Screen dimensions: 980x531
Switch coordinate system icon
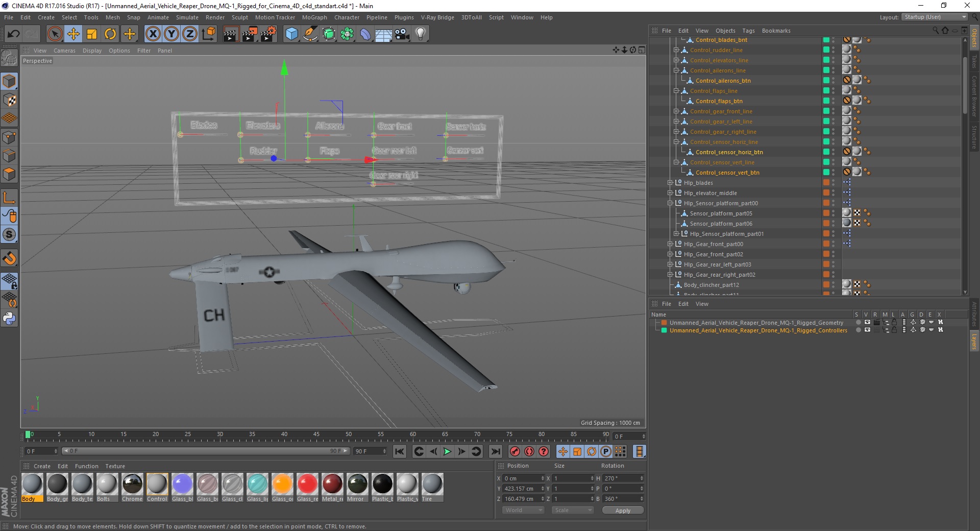(x=209, y=34)
